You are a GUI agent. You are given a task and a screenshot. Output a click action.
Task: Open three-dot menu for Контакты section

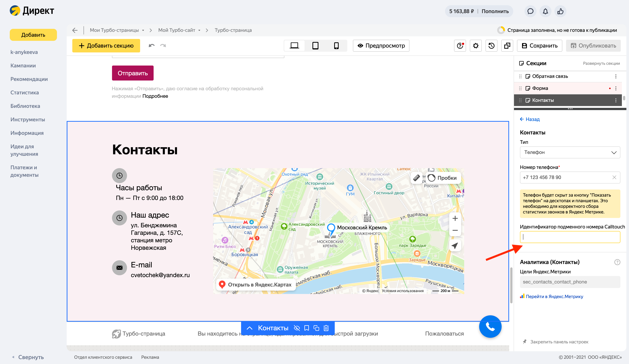(x=616, y=100)
